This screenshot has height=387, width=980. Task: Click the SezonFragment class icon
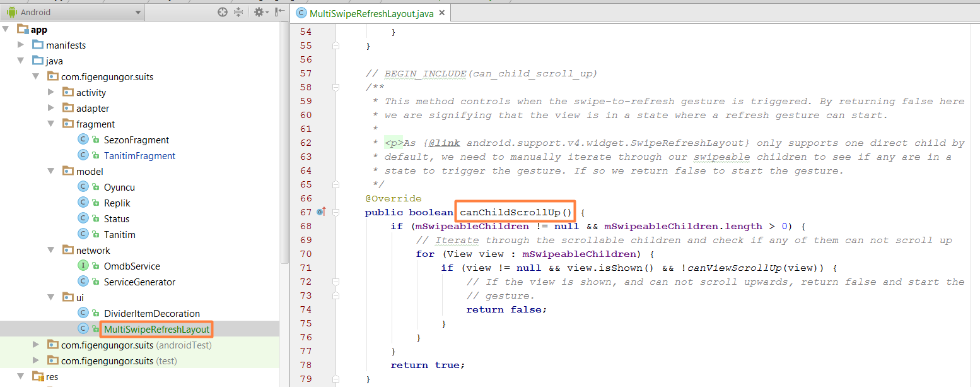[83, 140]
